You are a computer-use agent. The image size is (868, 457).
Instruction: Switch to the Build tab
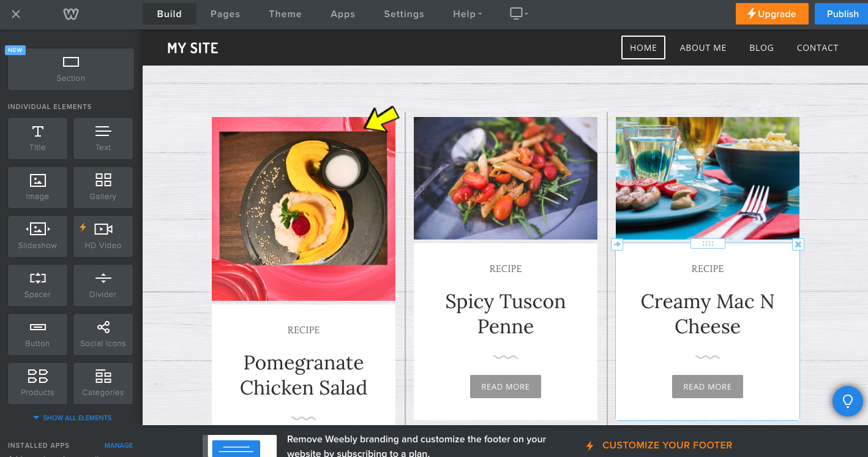tap(170, 14)
